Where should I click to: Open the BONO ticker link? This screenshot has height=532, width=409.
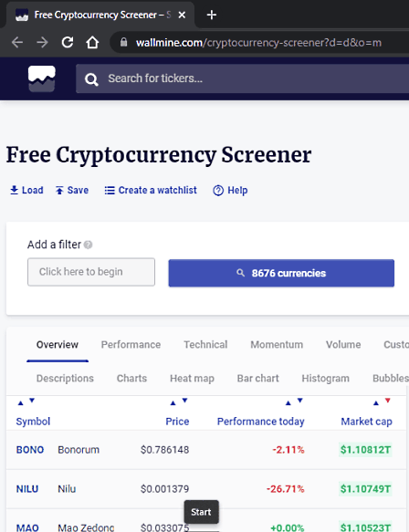[x=30, y=450]
